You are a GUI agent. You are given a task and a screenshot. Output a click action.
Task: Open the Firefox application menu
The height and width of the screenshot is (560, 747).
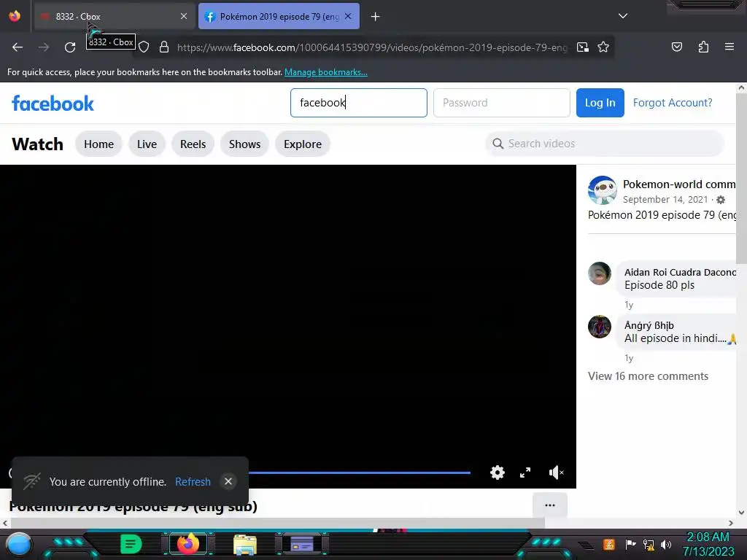729,47
